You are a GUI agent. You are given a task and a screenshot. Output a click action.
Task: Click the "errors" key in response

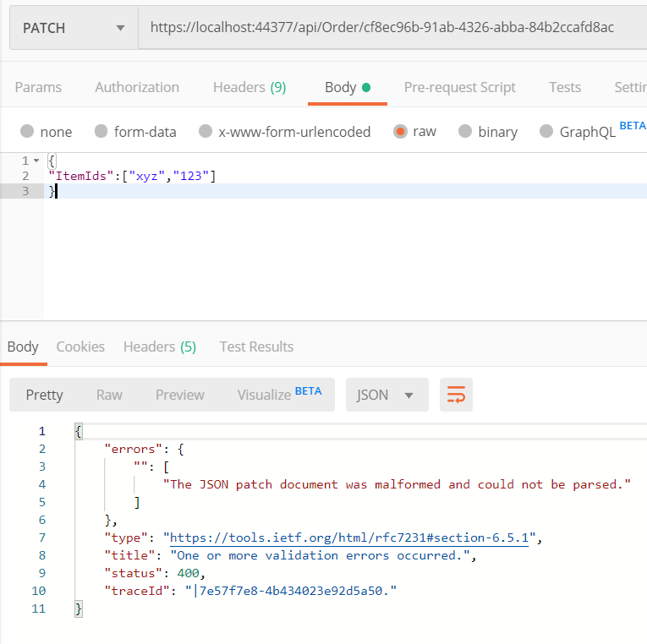[134, 449]
